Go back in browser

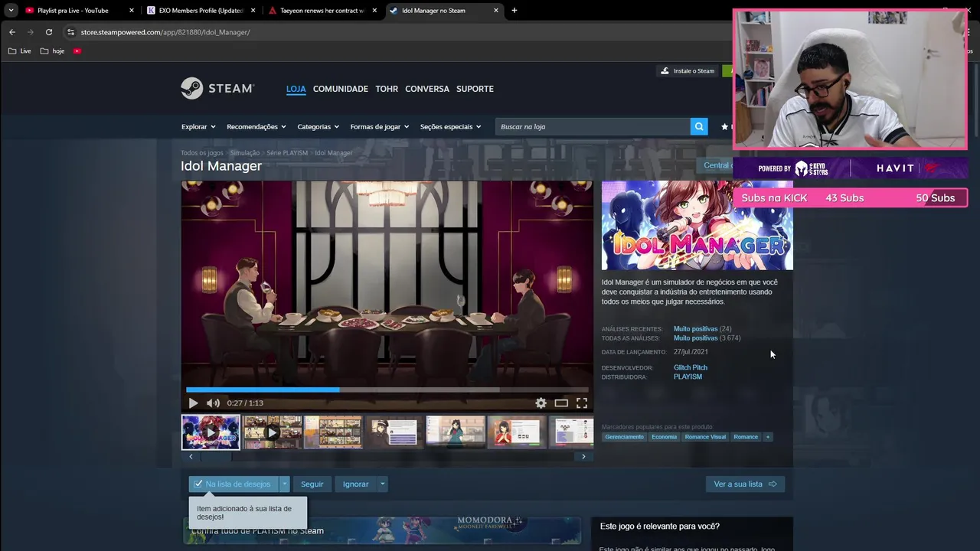12,32
